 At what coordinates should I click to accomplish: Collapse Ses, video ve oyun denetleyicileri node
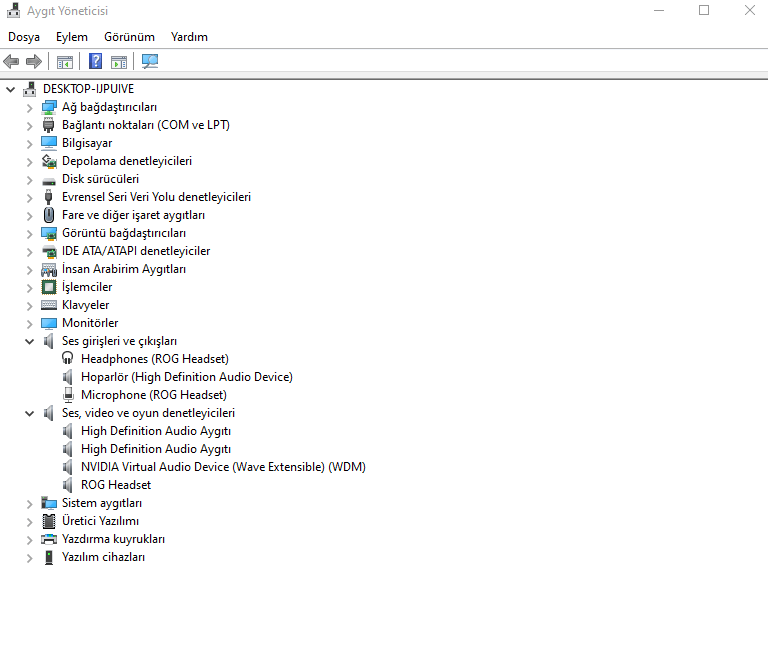[29, 413]
